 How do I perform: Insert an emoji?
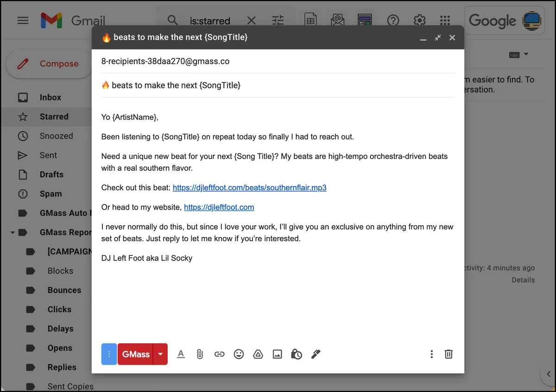pos(239,354)
